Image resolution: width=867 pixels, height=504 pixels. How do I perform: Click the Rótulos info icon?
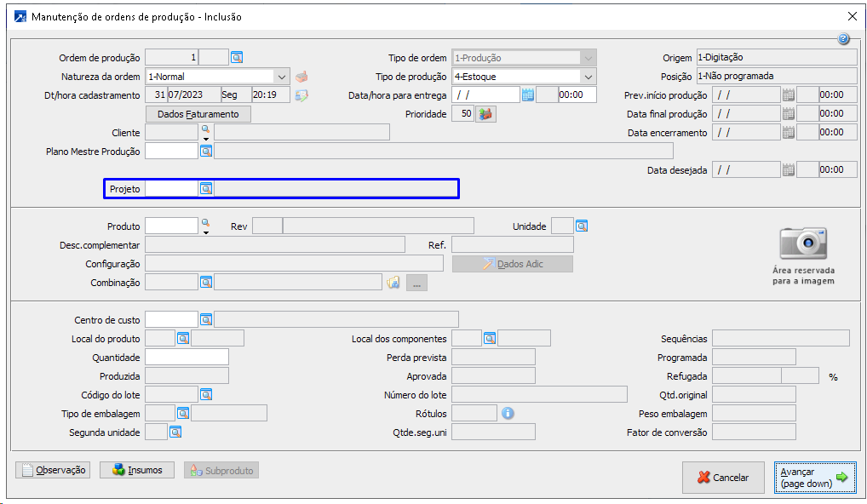tap(508, 414)
